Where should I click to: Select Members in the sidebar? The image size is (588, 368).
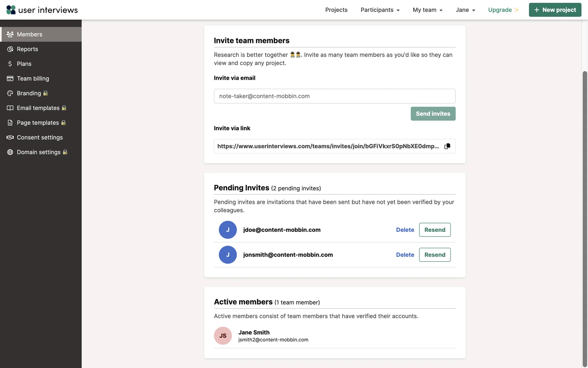[x=29, y=34]
